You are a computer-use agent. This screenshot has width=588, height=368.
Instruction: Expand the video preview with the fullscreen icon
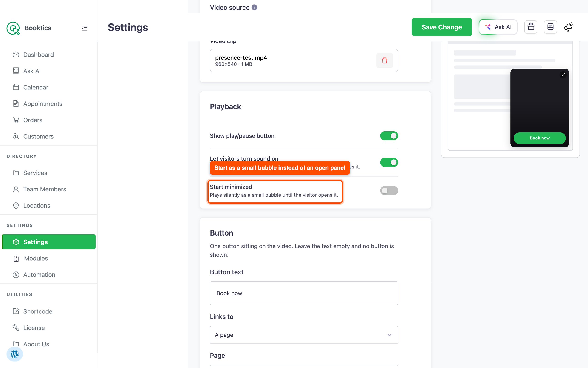[x=563, y=75]
